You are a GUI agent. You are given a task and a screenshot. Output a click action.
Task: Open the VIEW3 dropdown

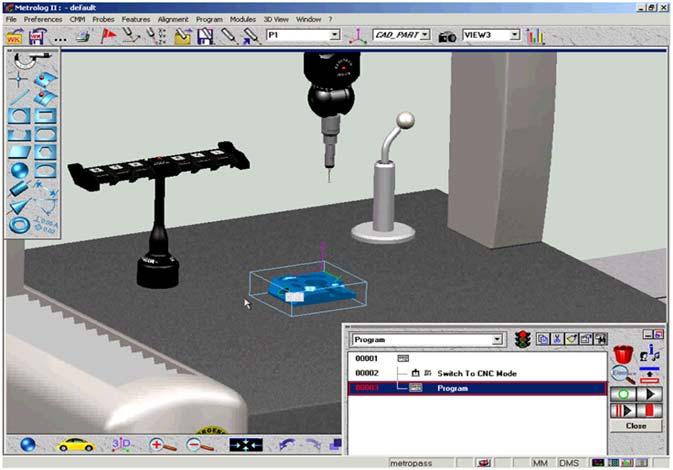[x=515, y=35]
